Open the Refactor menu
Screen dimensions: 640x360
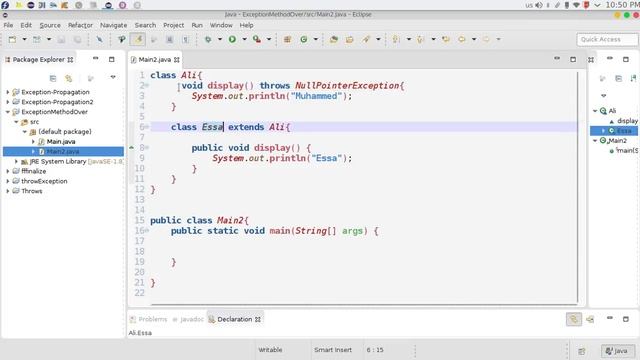point(80,25)
